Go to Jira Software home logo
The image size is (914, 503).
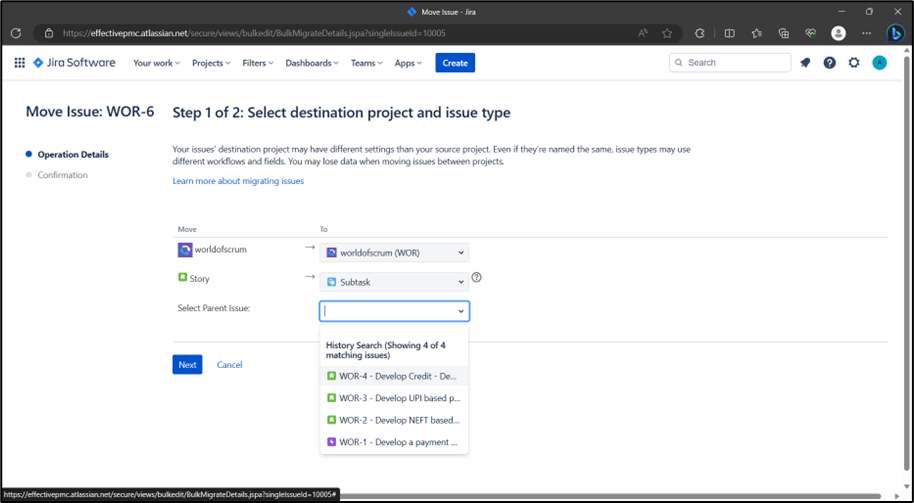[74, 63]
